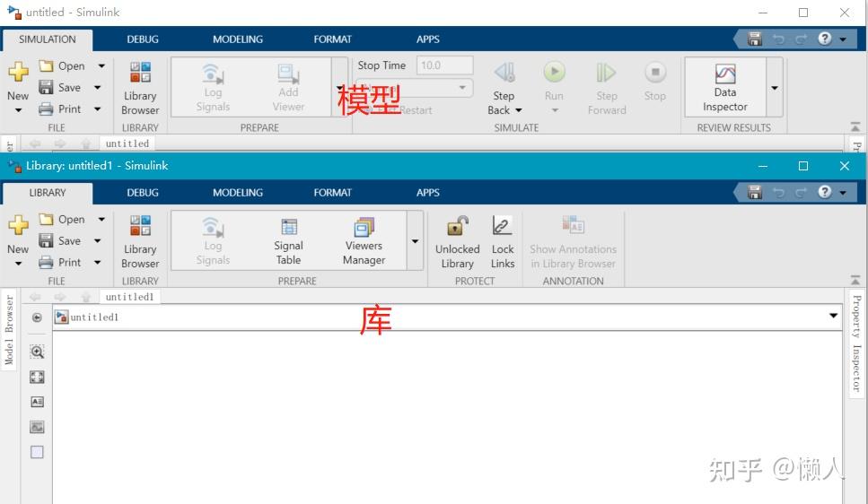Open Library Browser from the library window
The width and height of the screenshot is (868, 504).
click(140, 242)
